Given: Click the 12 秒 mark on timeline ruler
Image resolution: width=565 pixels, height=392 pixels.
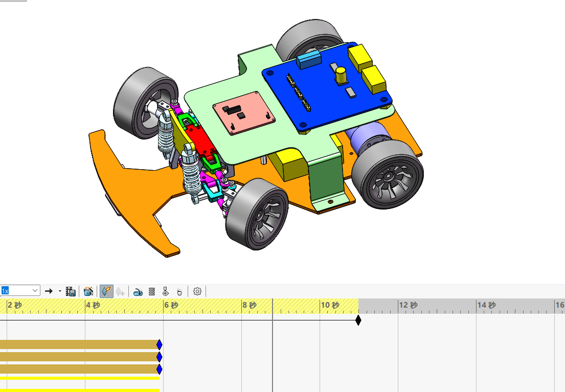Looking at the screenshot, I should click(408, 305).
